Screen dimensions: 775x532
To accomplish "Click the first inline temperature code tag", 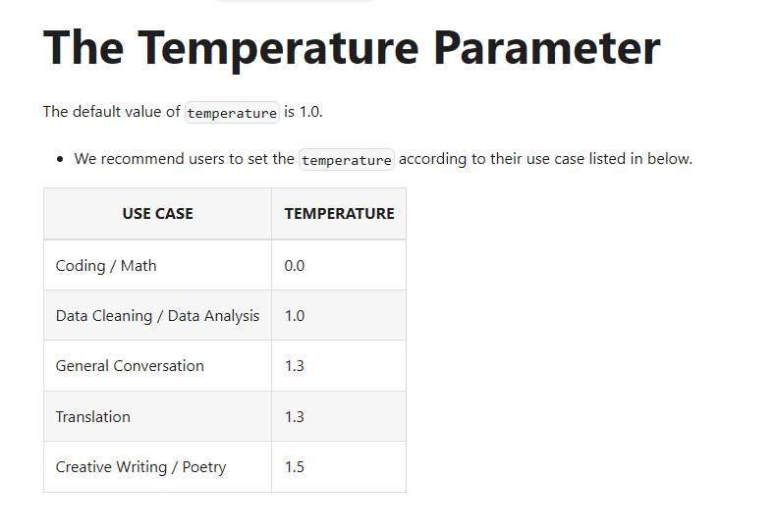I will [x=232, y=113].
